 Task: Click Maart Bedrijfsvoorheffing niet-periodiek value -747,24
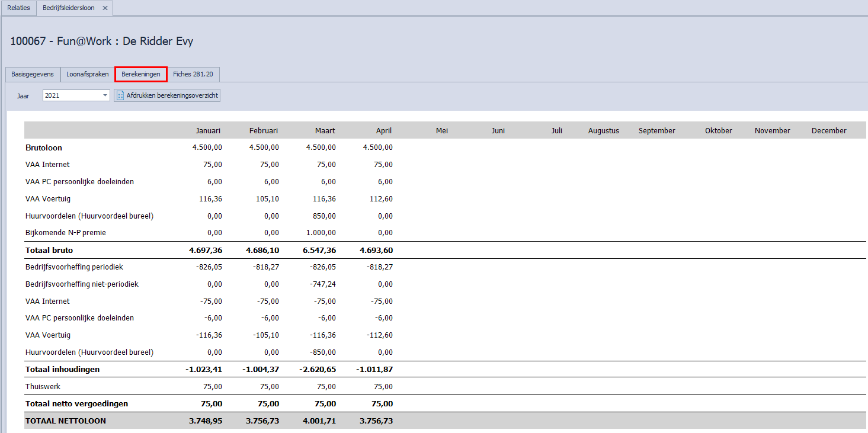[323, 284]
